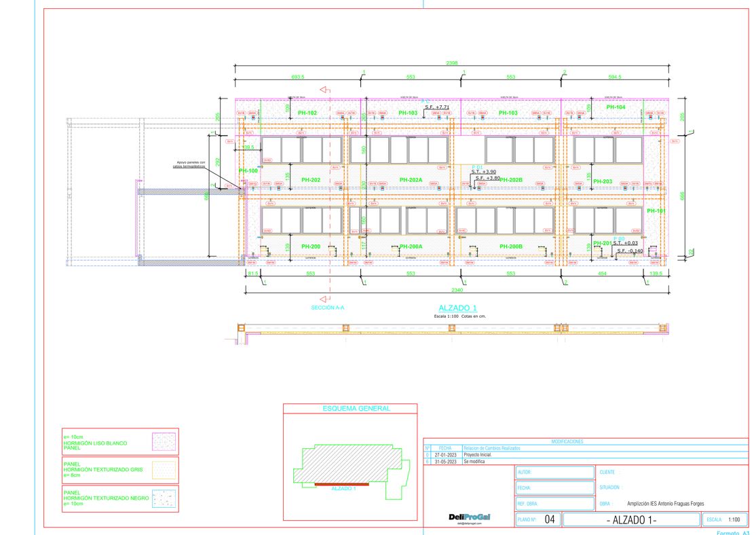The width and height of the screenshot is (756, 535).
Task: Select panel label "PH-201"
Action: point(603,243)
